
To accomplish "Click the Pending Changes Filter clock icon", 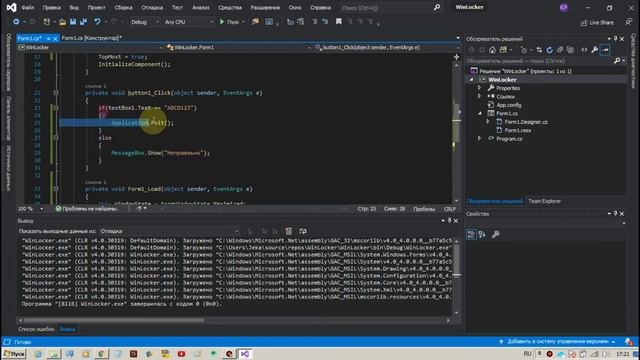I will tap(524, 50).
